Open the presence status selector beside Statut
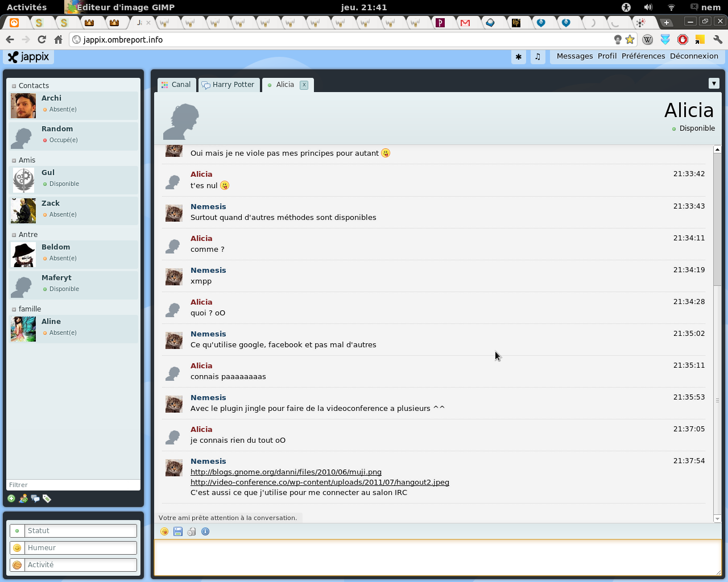This screenshot has width=728, height=582. (x=17, y=531)
